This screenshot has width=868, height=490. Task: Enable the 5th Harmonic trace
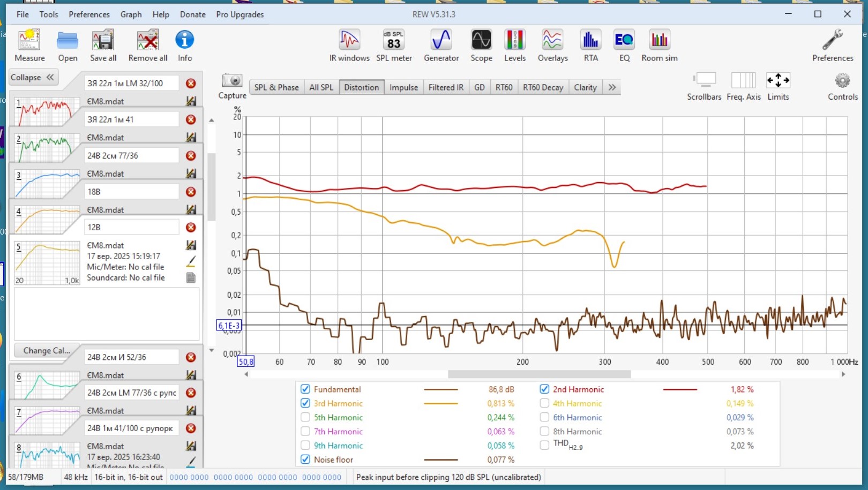[305, 417]
